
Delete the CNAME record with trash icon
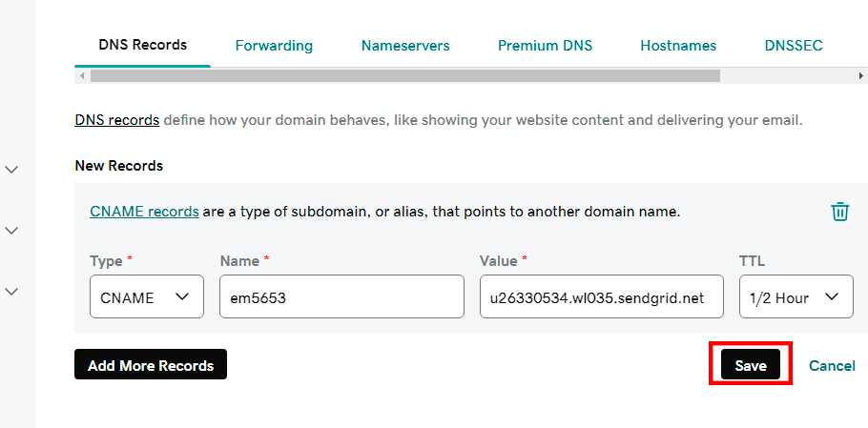pos(839,212)
